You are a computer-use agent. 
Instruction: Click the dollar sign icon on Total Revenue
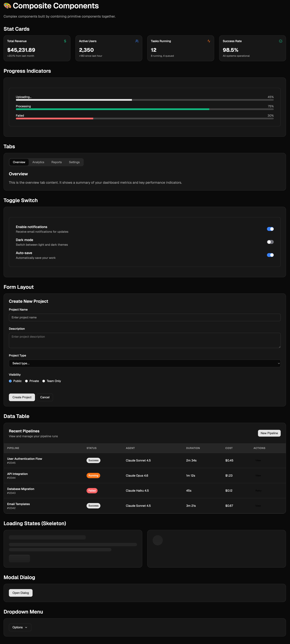[65, 41]
